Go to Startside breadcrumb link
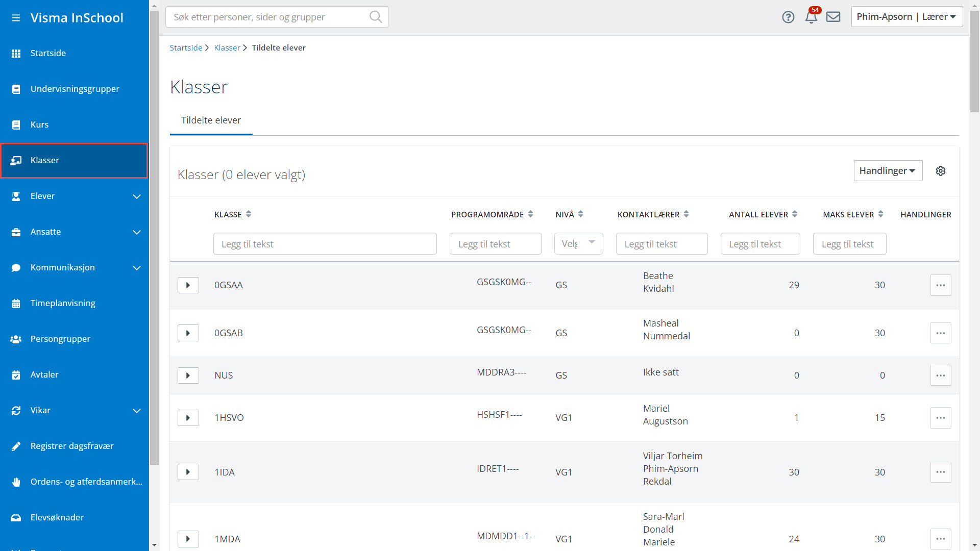The image size is (980, 551). [186, 48]
